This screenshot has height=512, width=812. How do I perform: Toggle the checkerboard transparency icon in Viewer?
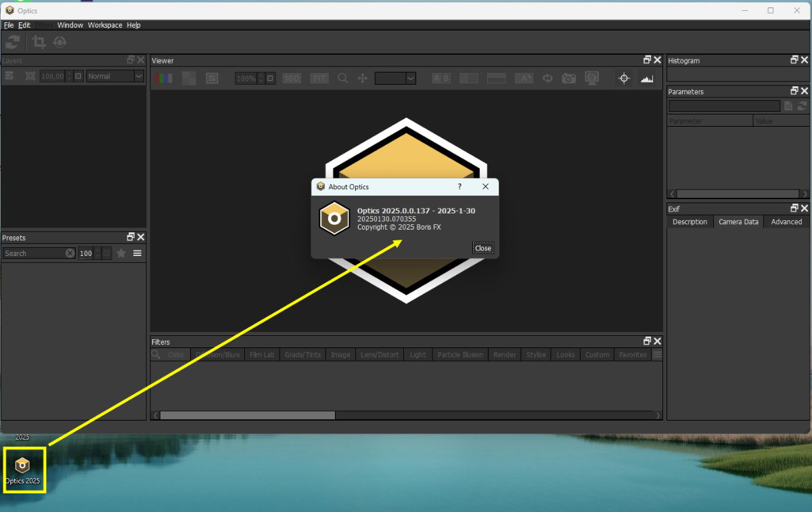click(189, 79)
